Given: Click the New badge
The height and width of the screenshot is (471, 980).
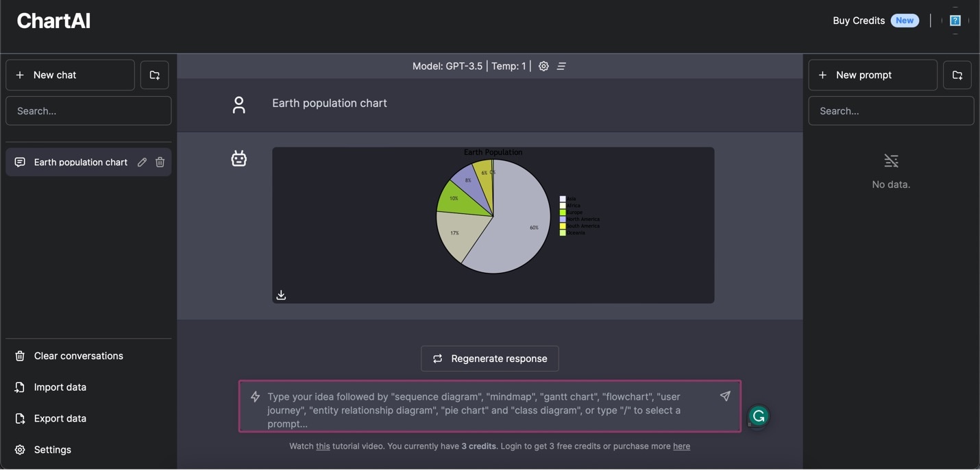Looking at the screenshot, I should click(905, 21).
